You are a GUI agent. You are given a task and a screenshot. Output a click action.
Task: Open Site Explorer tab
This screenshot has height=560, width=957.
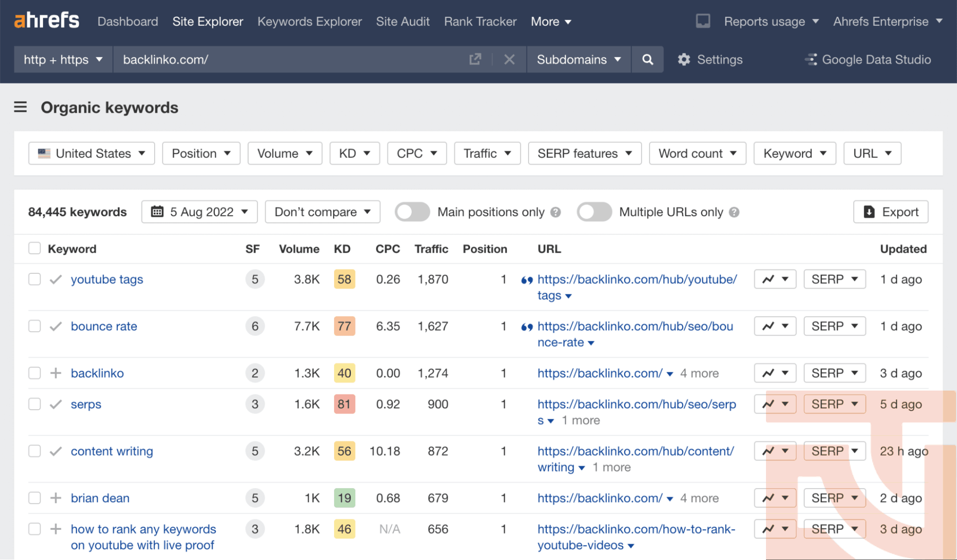pos(208,22)
